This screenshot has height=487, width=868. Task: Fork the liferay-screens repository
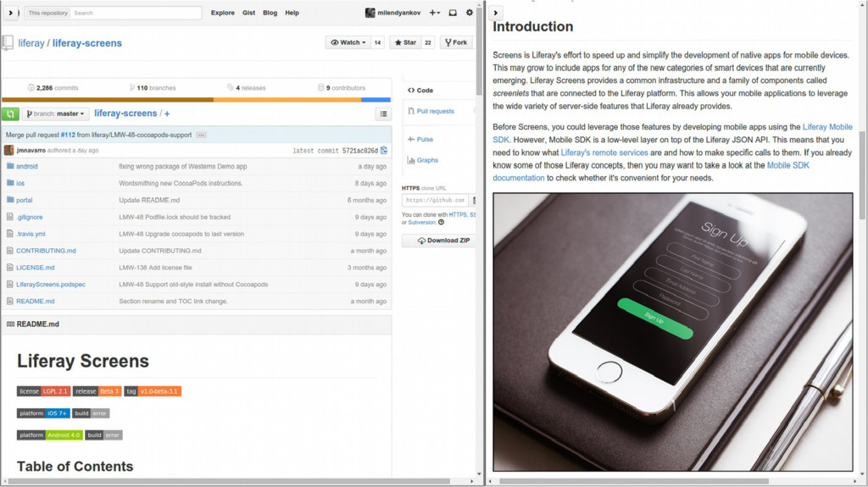pyautogui.click(x=456, y=42)
